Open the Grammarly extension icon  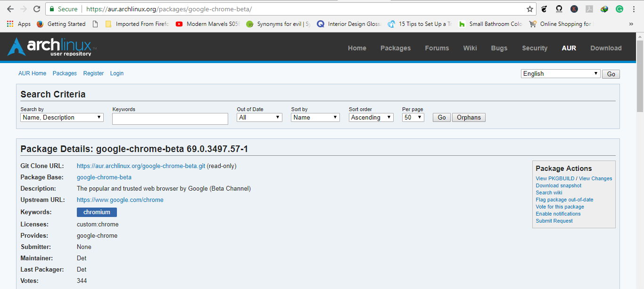tap(619, 9)
